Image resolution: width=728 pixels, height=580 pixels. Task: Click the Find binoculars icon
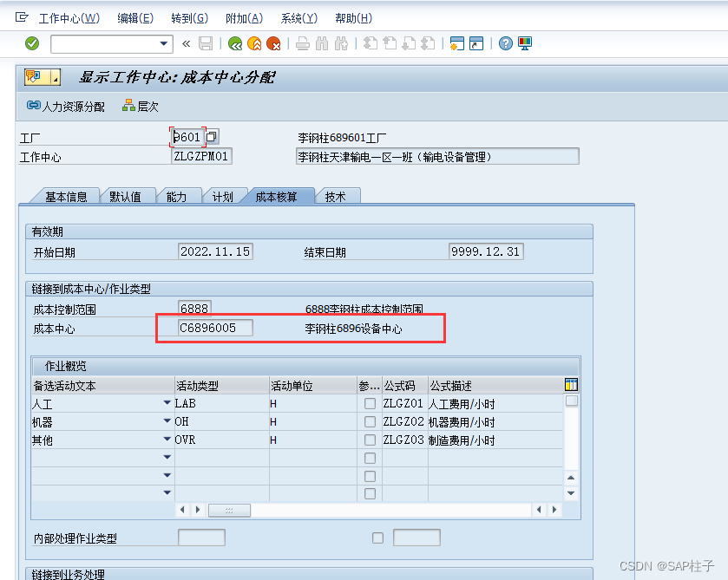click(x=322, y=43)
